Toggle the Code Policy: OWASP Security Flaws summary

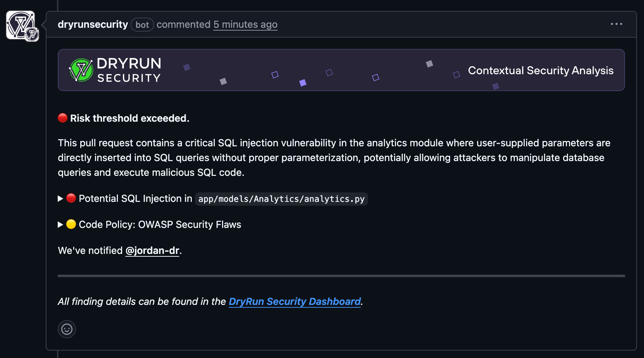tap(160, 225)
